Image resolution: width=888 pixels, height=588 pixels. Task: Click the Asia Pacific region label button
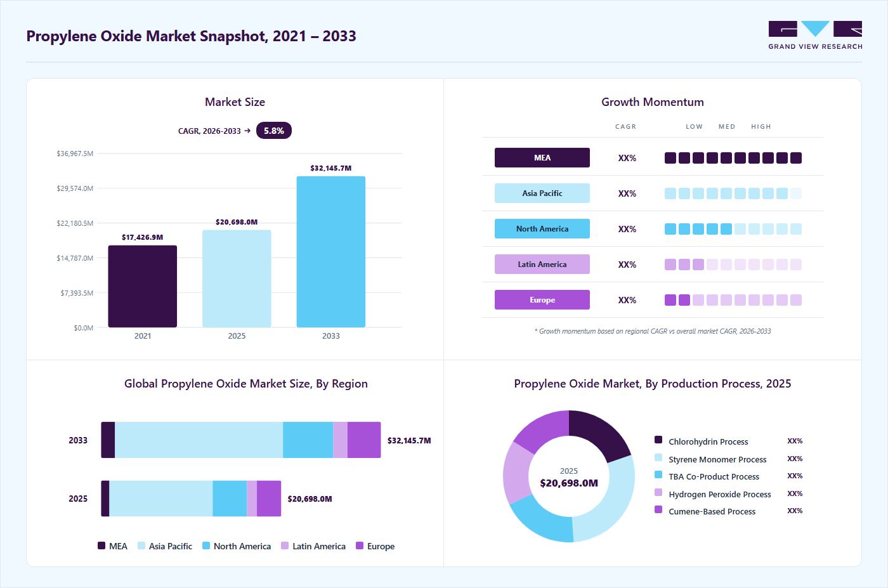542,193
